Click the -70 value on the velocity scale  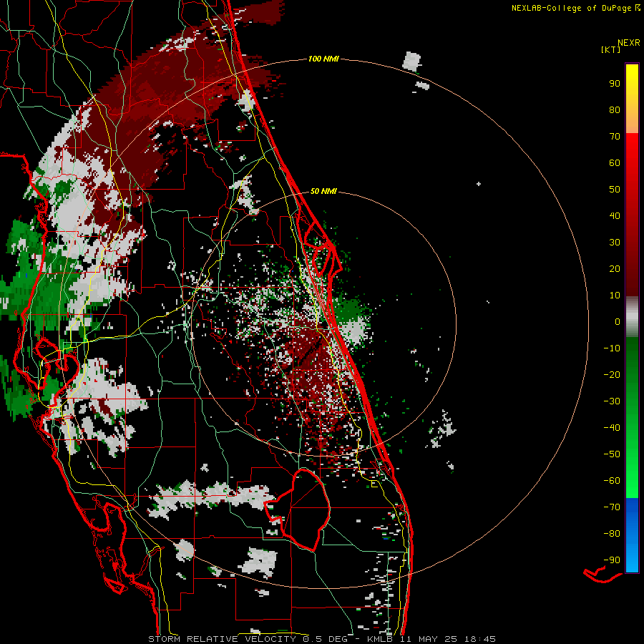[612, 507]
